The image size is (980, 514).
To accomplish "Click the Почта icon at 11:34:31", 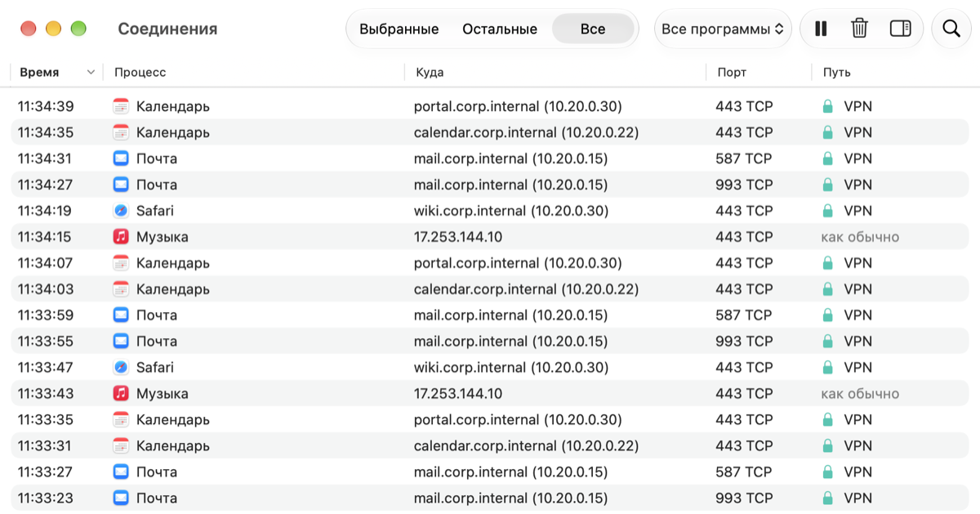I will pos(121,159).
